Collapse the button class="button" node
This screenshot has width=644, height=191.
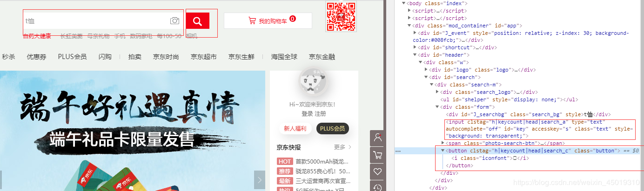click(443, 151)
